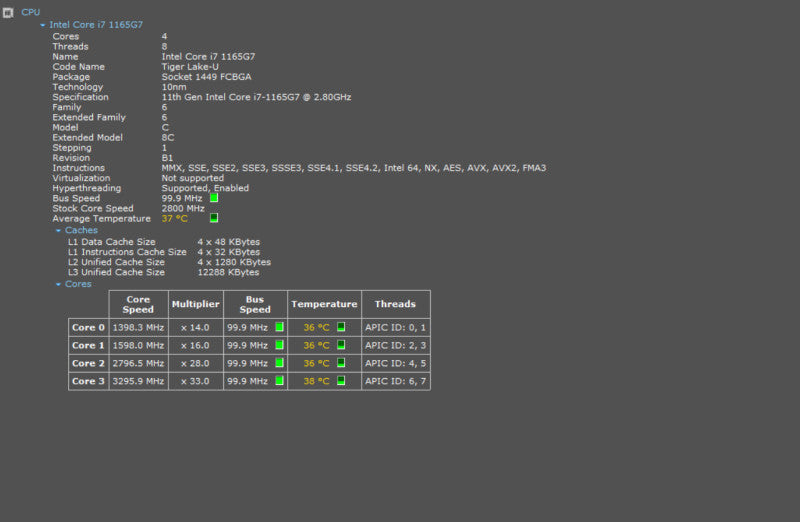Click the CPU chip icon at top
Image resolution: width=800 pixels, height=522 pixels.
click(8, 12)
